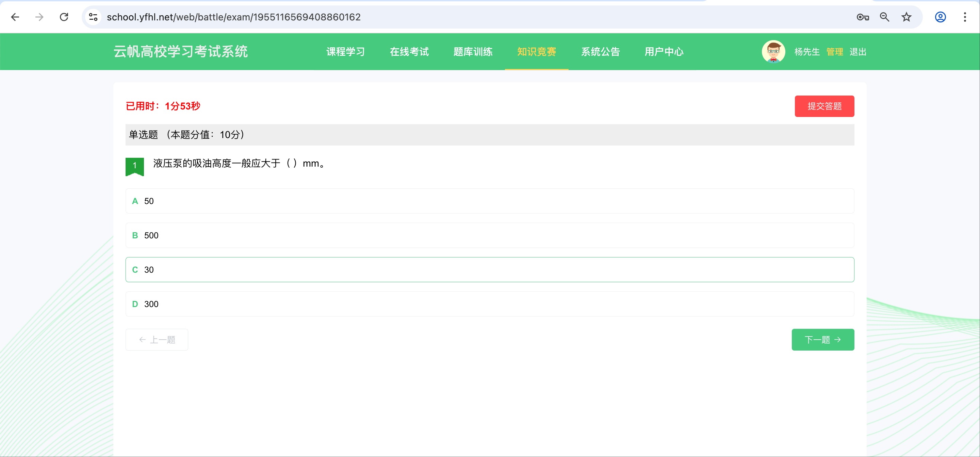Click 退出 to log out
Image resolution: width=980 pixels, height=457 pixels.
pos(858,52)
